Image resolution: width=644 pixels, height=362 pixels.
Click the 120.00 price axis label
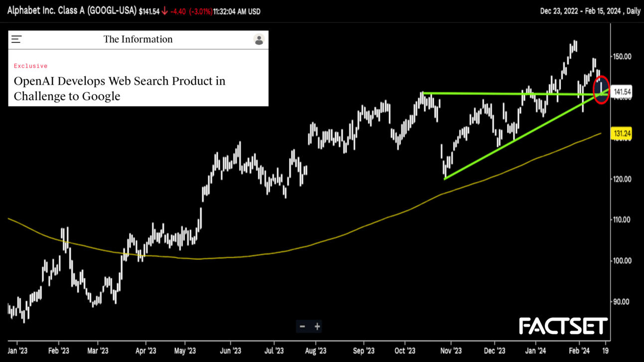(x=622, y=179)
